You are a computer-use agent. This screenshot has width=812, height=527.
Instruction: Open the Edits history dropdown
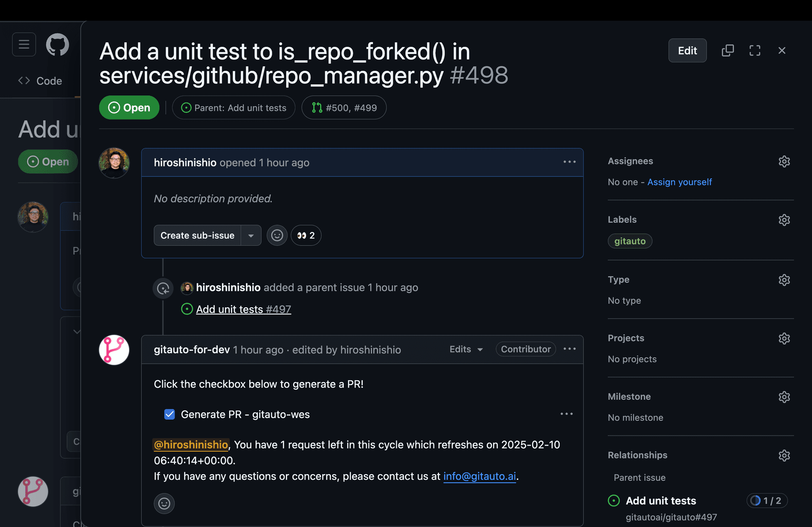[x=466, y=350]
